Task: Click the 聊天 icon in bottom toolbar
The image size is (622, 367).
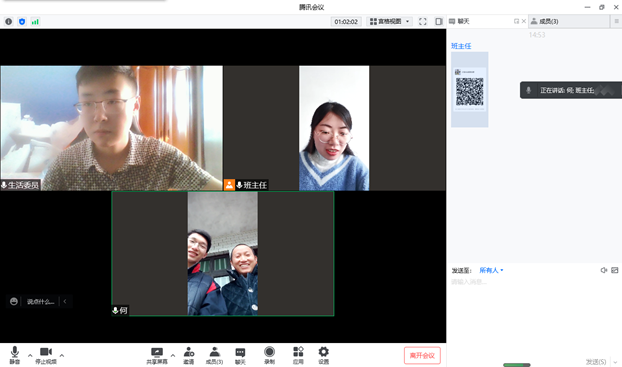Action: tap(240, 355)
